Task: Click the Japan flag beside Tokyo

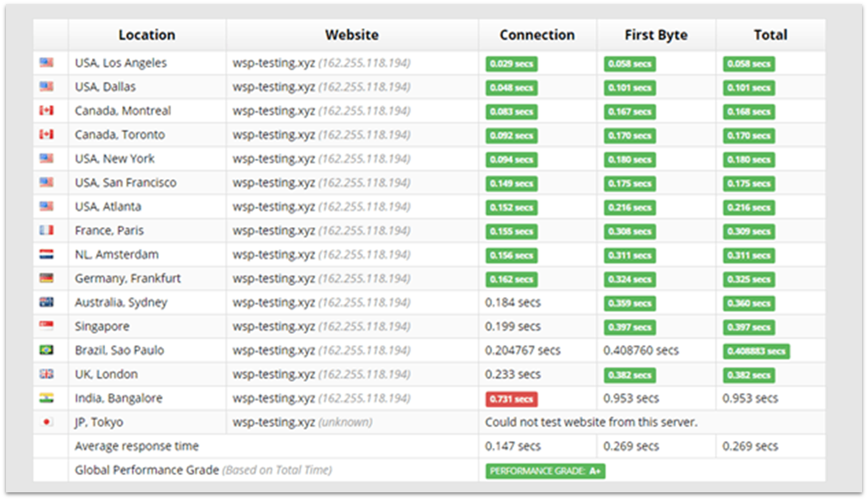Action: point(46,422)
